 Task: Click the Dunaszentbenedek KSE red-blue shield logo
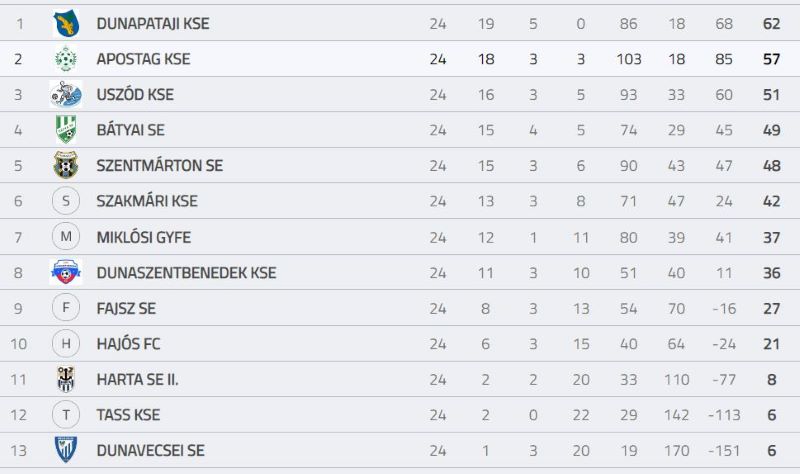[66, 272]
